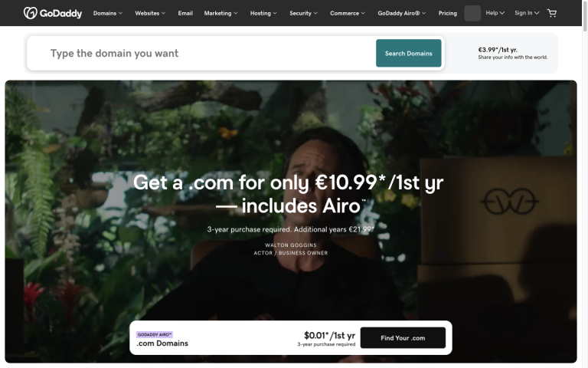Open the Help dropdown
The width and height of the screenshot is (588, 368).
495,13
